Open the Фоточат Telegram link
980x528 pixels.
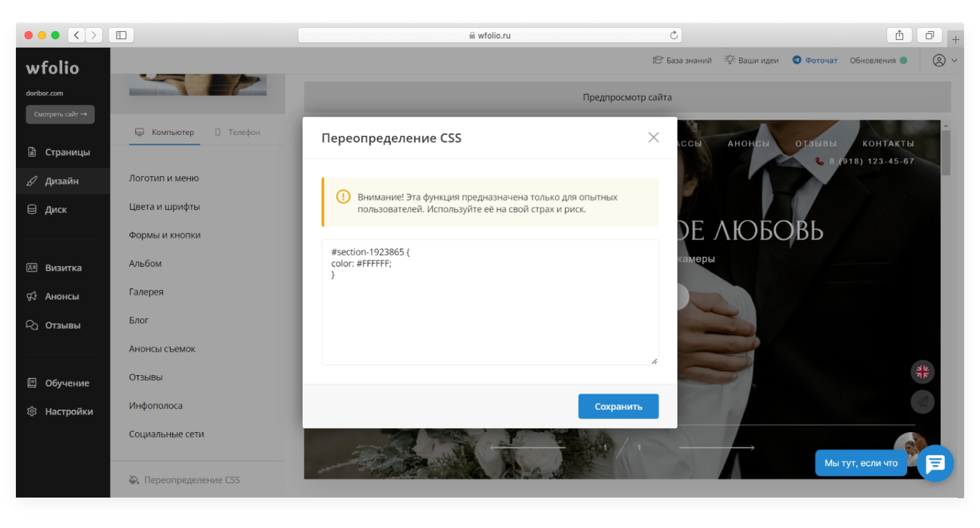[815, 60]
